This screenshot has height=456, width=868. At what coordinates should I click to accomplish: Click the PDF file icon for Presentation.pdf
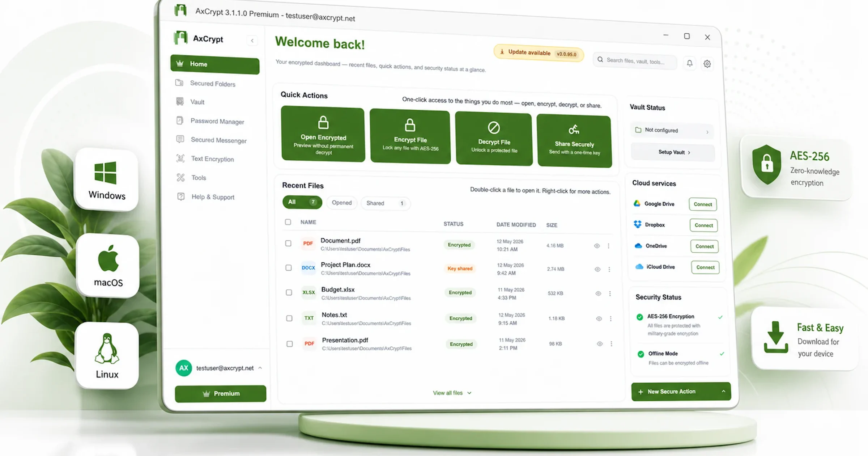pyautogui.click(x=309, y=343)
